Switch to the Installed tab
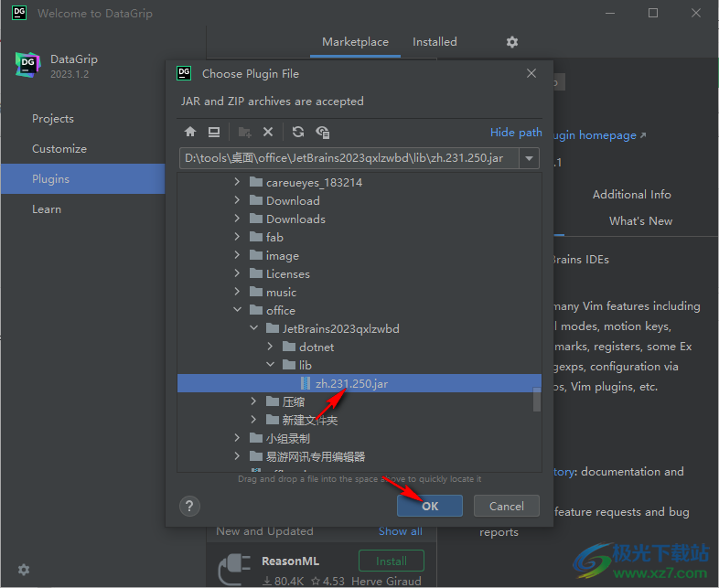 (x=435, y=42)
